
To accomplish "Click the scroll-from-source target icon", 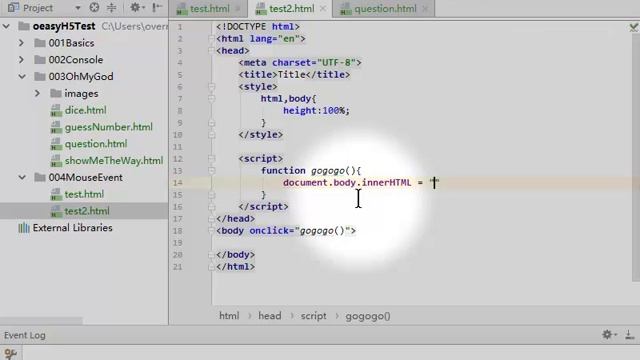I will (94, 7).
